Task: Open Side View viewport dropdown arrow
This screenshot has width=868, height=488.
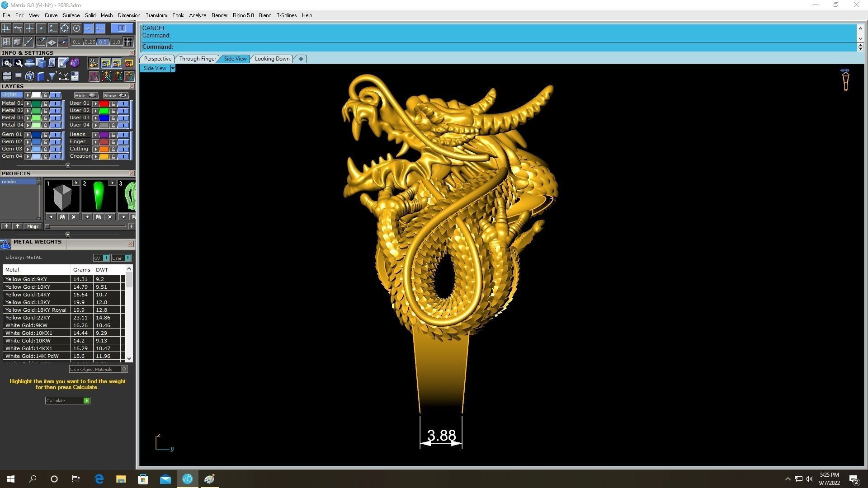Action: (172, 68)
